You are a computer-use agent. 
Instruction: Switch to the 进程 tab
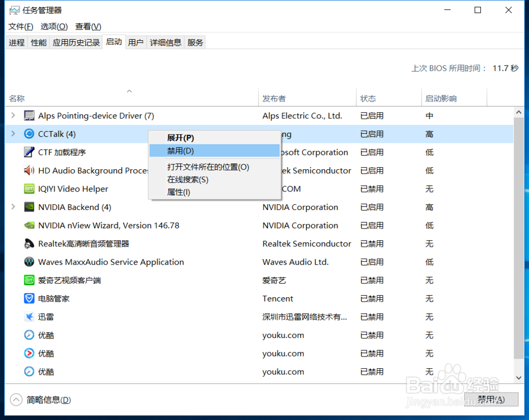point(17,42)
